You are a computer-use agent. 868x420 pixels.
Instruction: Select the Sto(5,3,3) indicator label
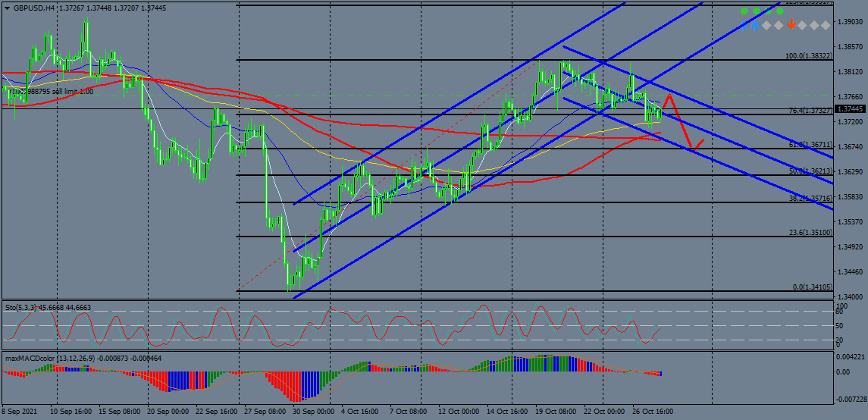[x=27, y=307]
